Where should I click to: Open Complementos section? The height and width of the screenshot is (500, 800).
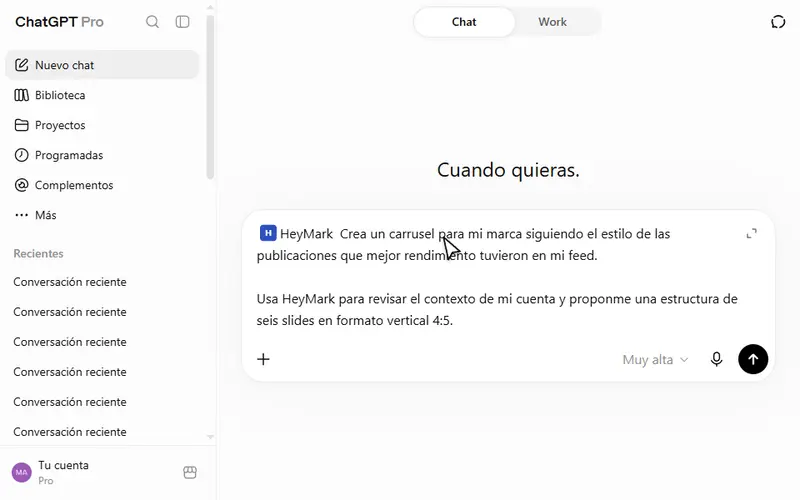click(x=102, y=185)
